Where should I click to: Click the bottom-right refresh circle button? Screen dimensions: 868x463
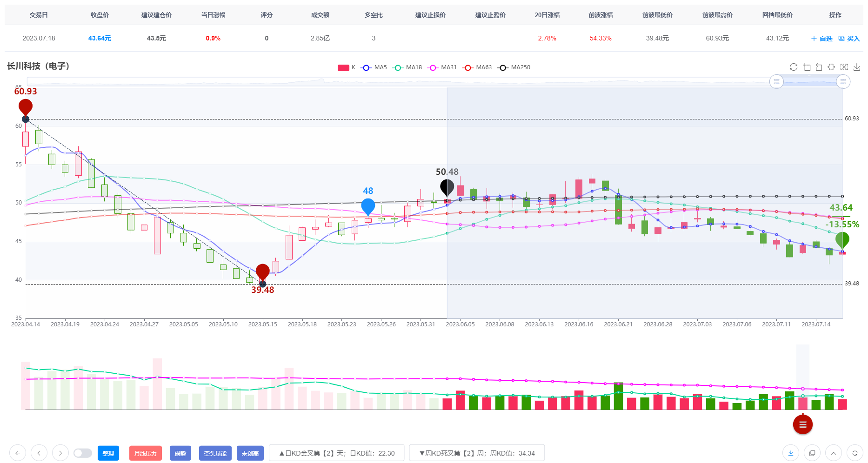[855, 453]
